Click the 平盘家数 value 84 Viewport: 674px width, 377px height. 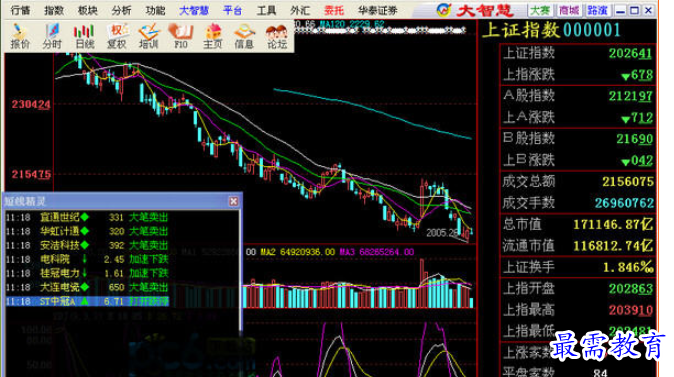coord(600,373)
